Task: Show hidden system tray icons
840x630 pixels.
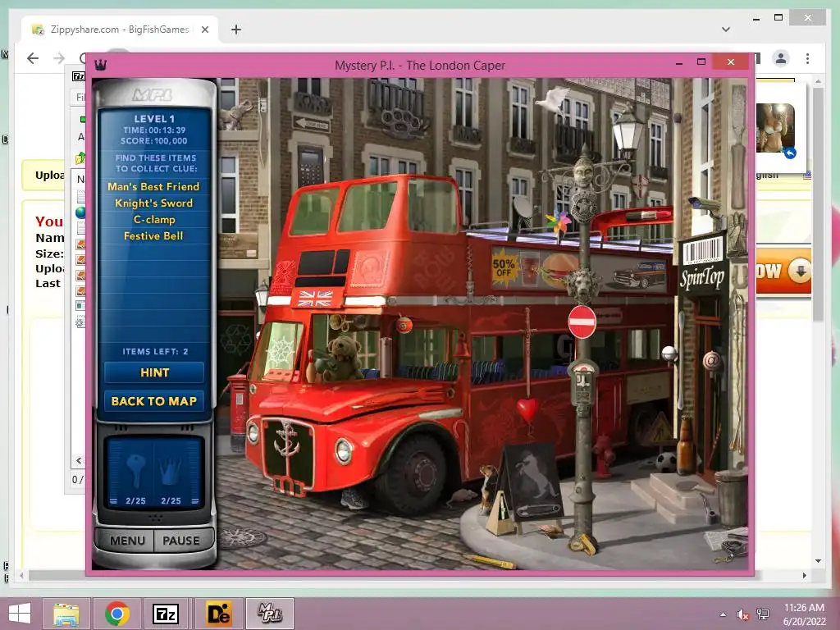Action: tap(724, 614)
